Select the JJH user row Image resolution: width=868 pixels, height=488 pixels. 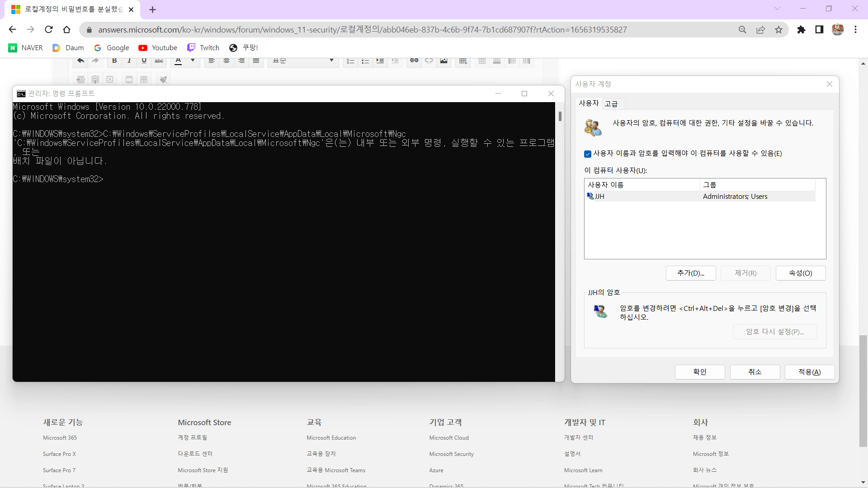(700, 197)
